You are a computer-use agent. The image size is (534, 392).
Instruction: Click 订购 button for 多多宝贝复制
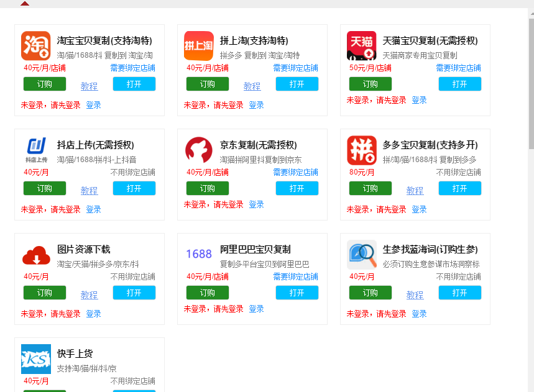tap(370, 188)
